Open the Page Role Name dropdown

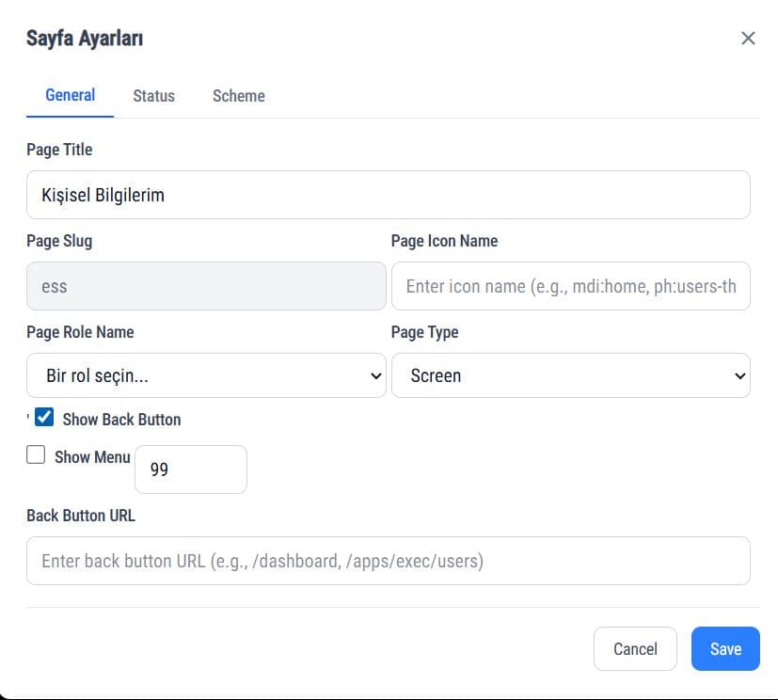coord(205,375)
